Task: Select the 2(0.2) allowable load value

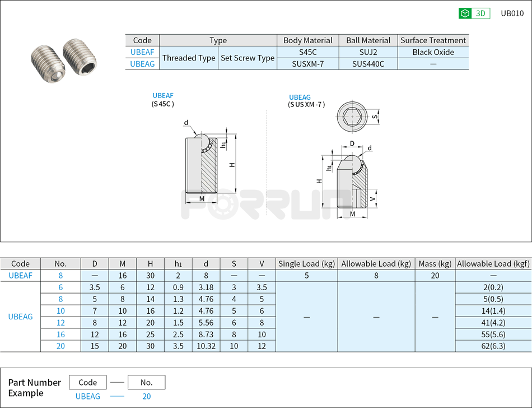Action: (493, 287)
